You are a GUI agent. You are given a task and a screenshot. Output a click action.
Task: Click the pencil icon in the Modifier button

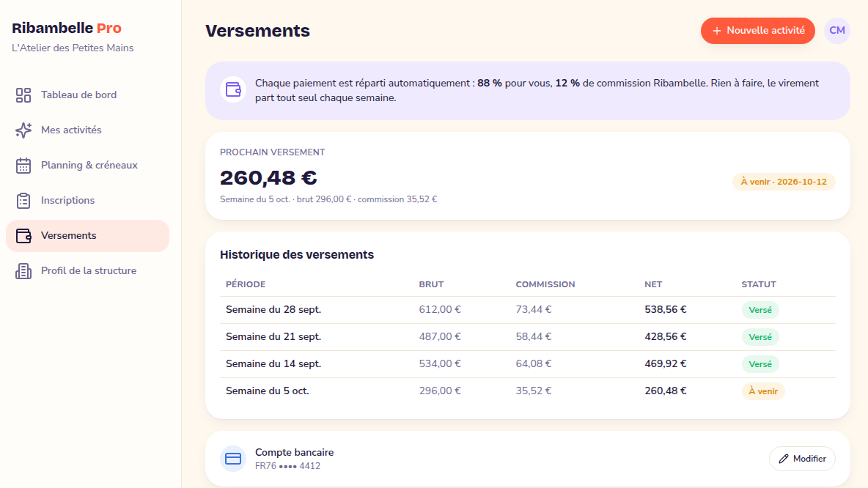pyautogui.click(x=783, y=459)
